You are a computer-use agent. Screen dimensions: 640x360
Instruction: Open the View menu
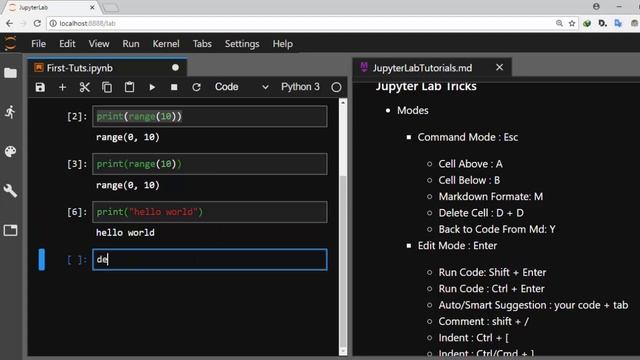point(99,44)
